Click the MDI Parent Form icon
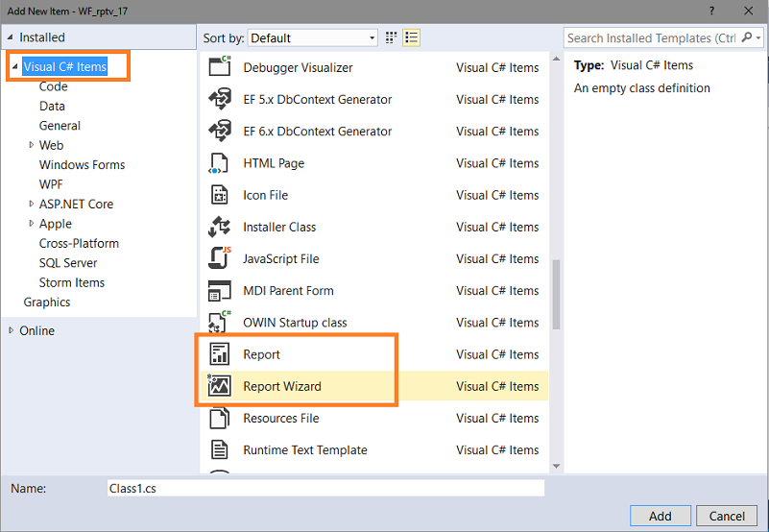 point(219,291)
